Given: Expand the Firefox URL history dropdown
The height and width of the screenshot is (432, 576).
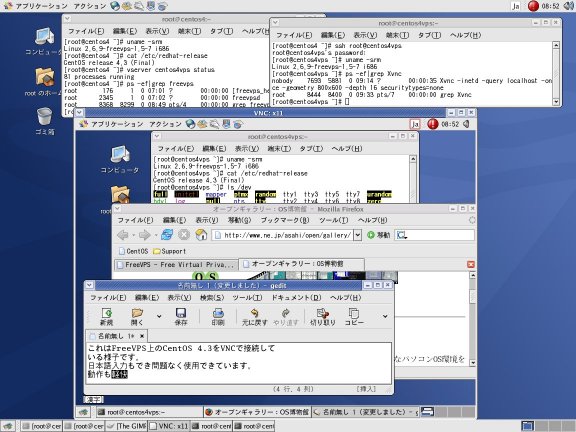Looking at the screenshot, I should tap(357, 235).
